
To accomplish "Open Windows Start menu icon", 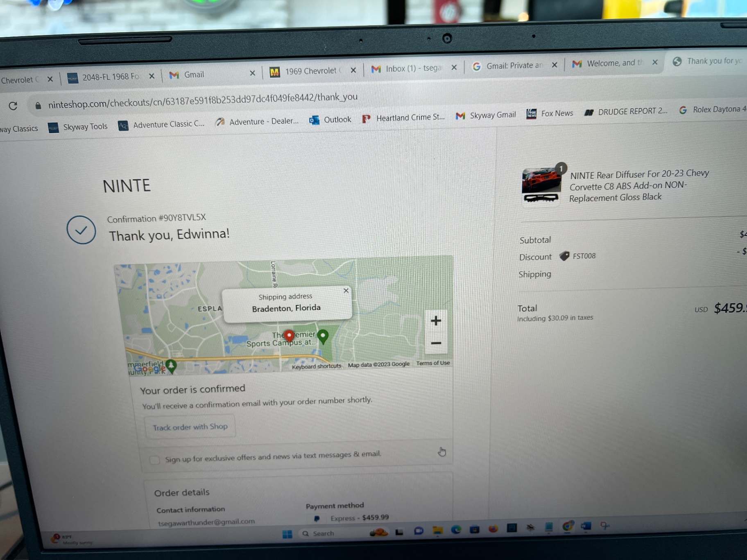I will 287,534.
